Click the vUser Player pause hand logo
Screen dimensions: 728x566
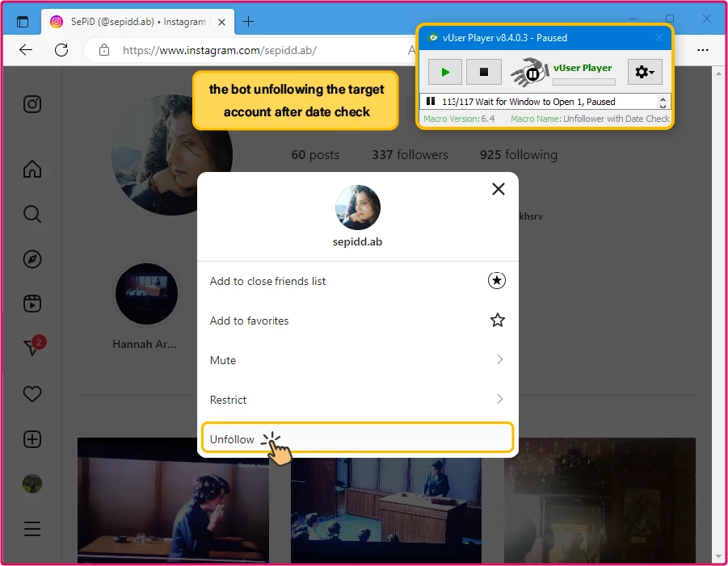[x=530, y=72]
